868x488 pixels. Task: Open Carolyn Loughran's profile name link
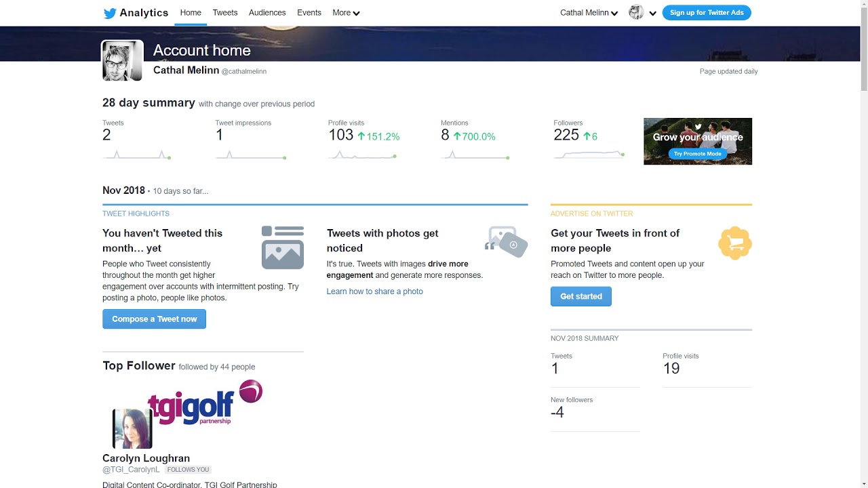[x=146, y=458]
